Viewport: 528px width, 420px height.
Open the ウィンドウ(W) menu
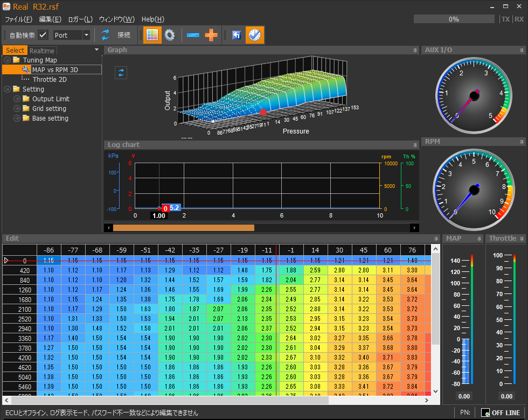point(117,19)
